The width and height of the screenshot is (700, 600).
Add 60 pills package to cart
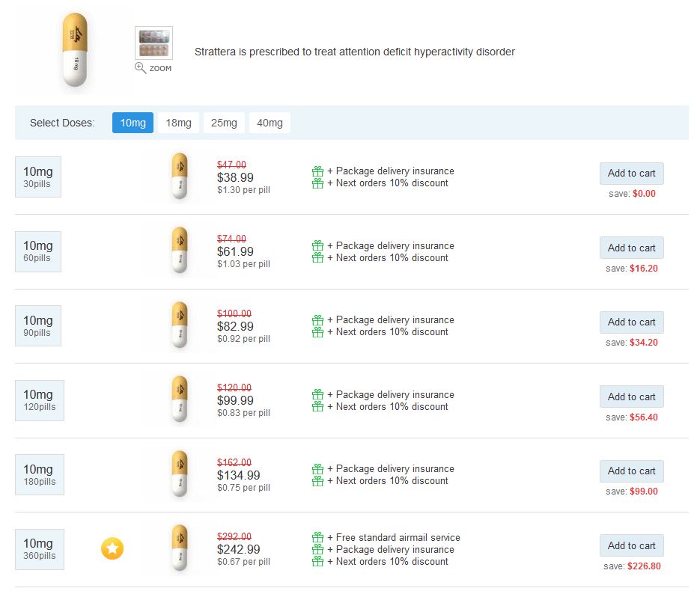pyautogui.click(x=632, y=248)
